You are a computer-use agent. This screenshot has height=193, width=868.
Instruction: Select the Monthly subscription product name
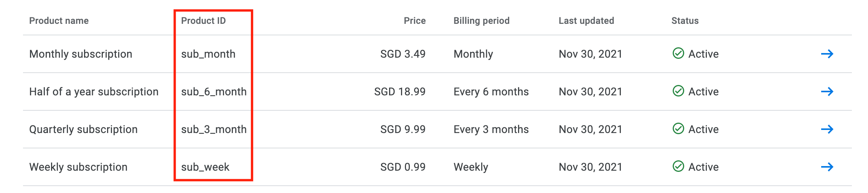[81, 54]
